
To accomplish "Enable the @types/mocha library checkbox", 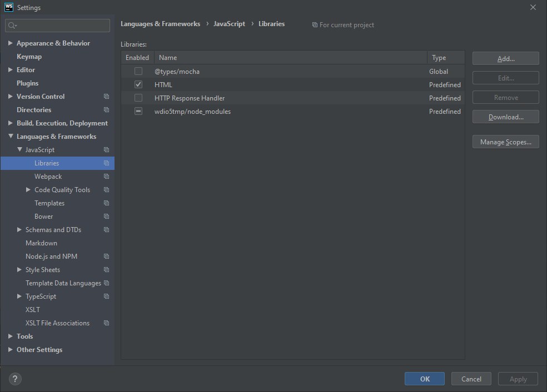I will tap(138, 71).
